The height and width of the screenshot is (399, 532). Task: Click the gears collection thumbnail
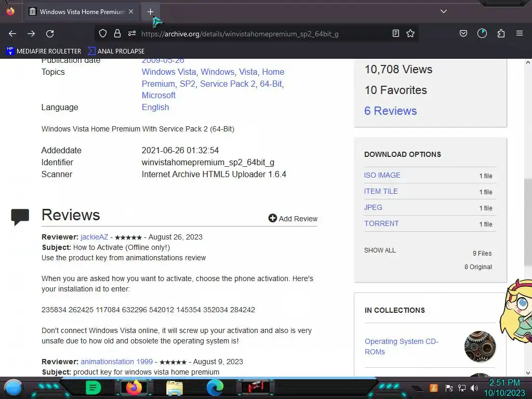click(480, 347)
